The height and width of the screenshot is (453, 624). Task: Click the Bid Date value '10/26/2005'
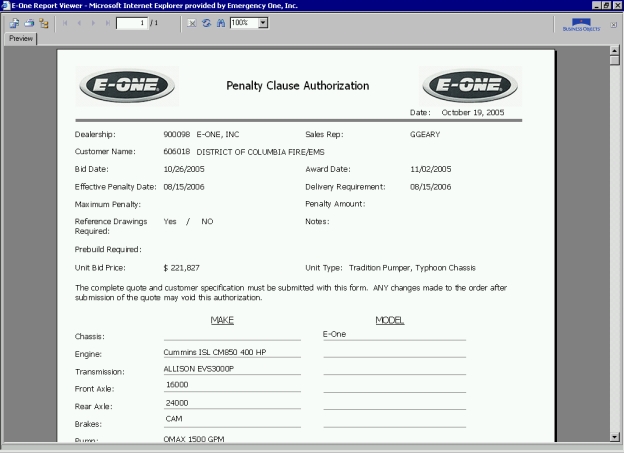click(x=184, y=169)
